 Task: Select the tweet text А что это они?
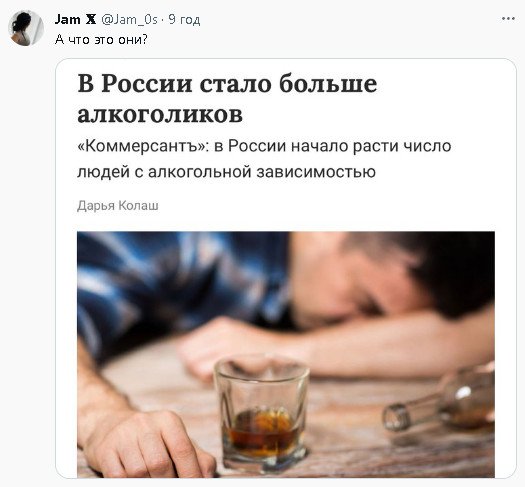click(x=101, y=40)
